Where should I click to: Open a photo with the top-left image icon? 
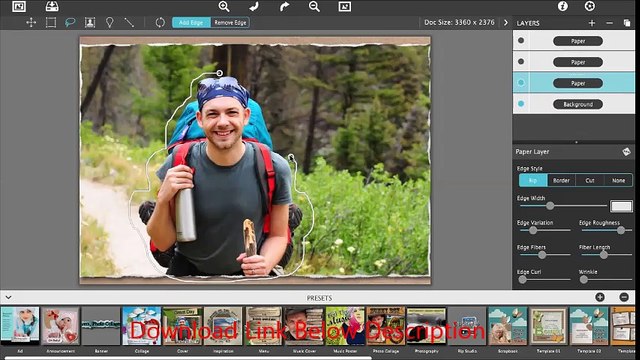point(19,7)
